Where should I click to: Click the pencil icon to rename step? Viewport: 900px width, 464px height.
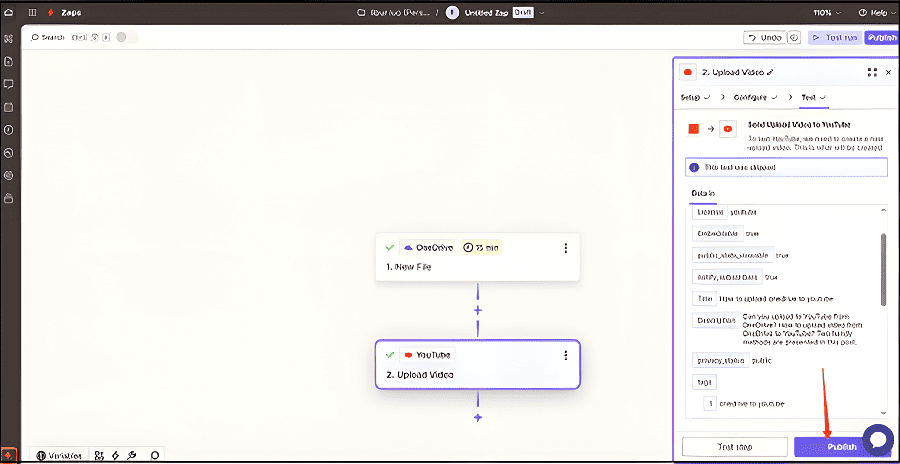(x=770, y=73)
